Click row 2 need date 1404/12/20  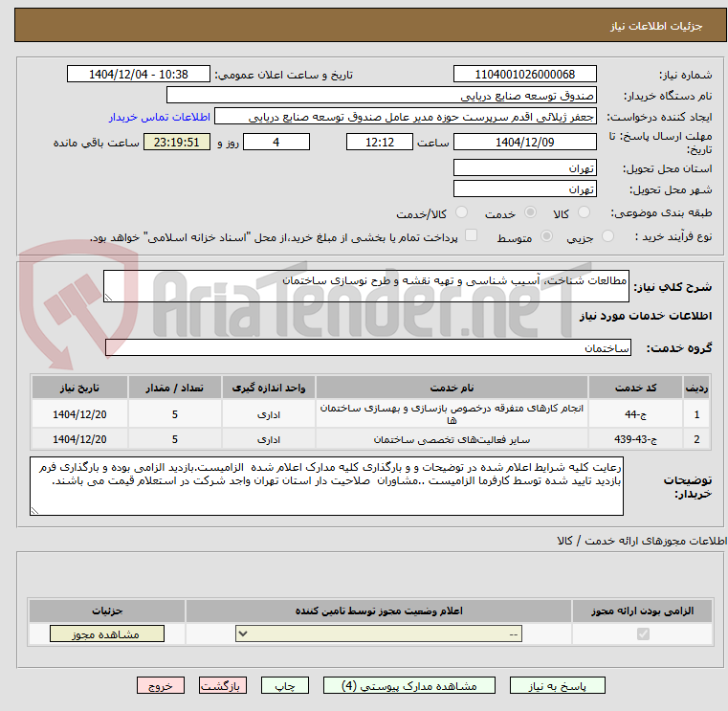[79, 439]
